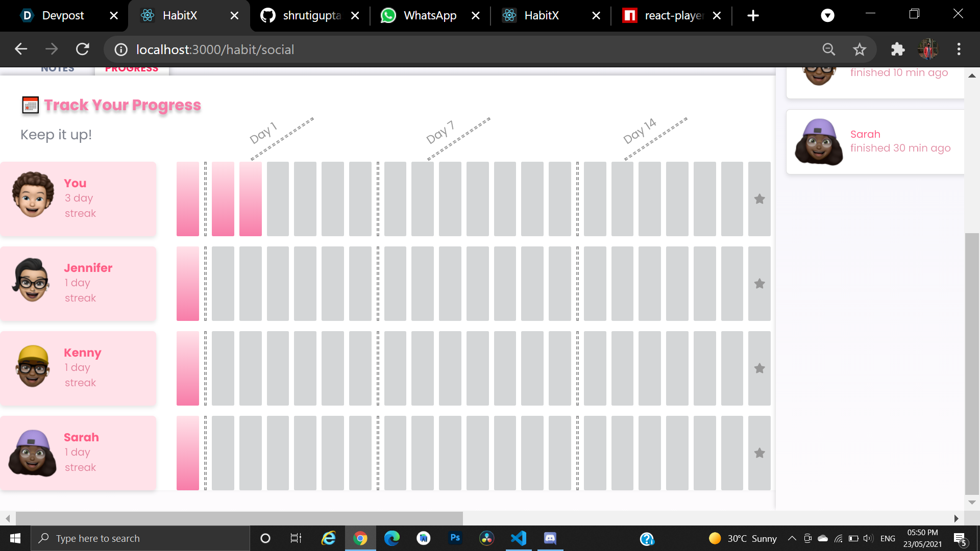Click the zoom magnifier in the address bar
This screenshot has width=980, height=551.
pyautogui.click(x=829, y=49)
